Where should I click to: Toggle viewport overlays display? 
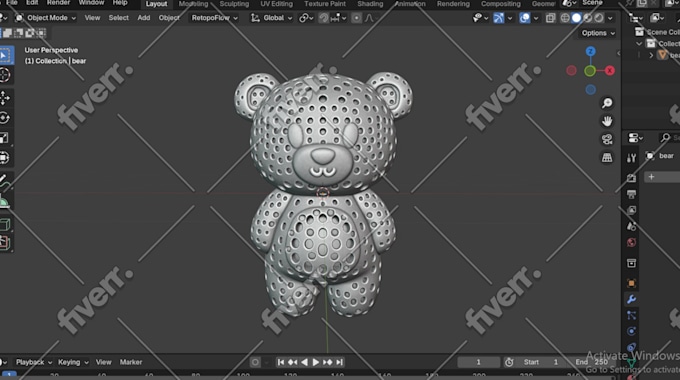[x=524, y=18]
